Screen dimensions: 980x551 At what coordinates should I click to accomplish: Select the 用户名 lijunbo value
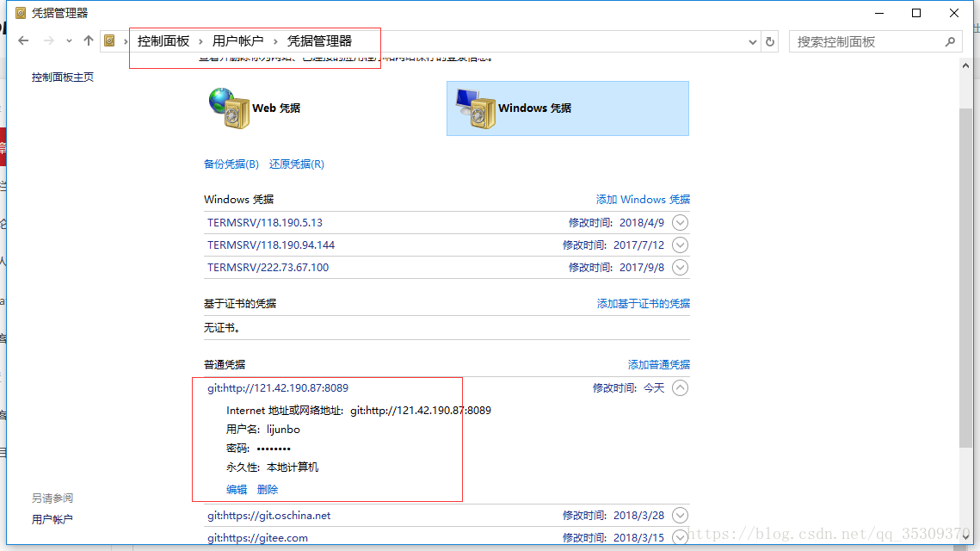(x=283, y=430)
